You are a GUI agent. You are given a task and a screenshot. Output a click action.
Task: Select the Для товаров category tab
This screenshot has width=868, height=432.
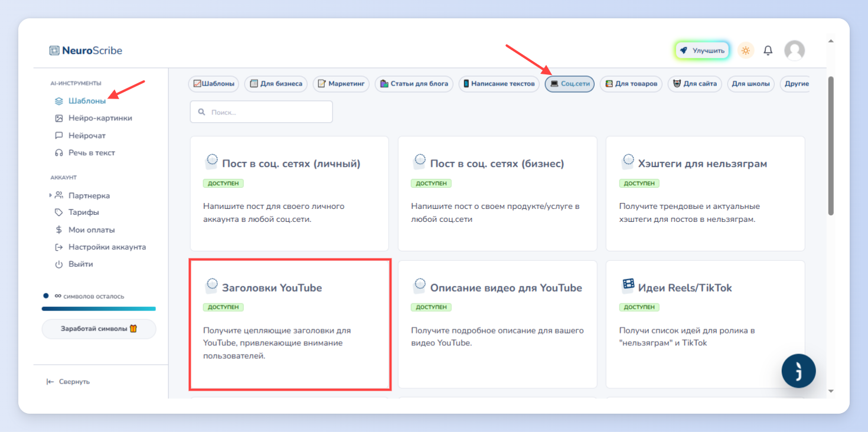click(631, 84)
